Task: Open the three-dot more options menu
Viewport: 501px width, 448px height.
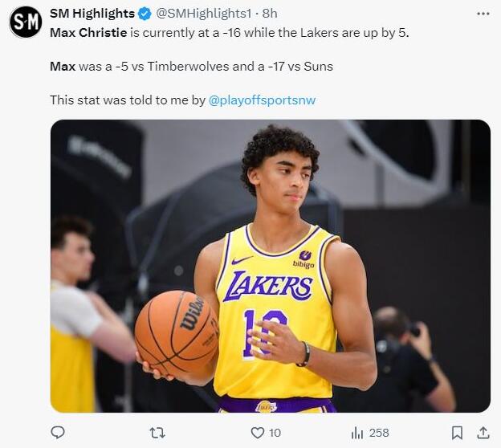Action: [x=483, y=14]
